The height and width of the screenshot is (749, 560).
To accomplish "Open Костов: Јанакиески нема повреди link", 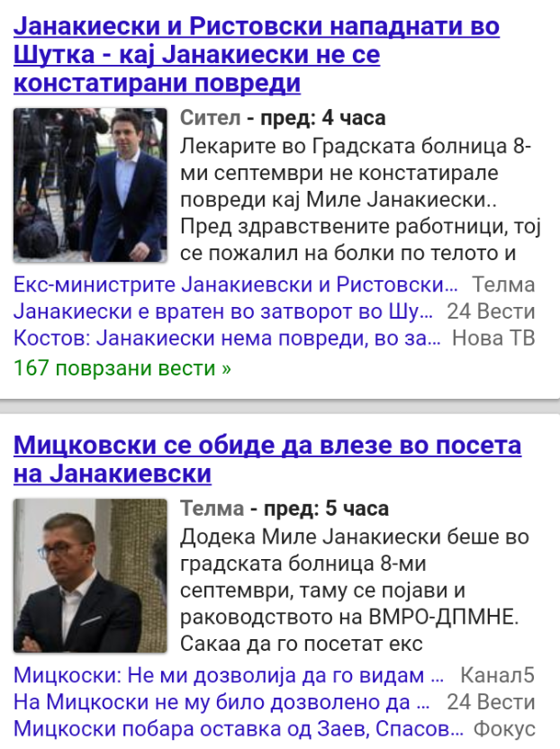I will 227,338.
